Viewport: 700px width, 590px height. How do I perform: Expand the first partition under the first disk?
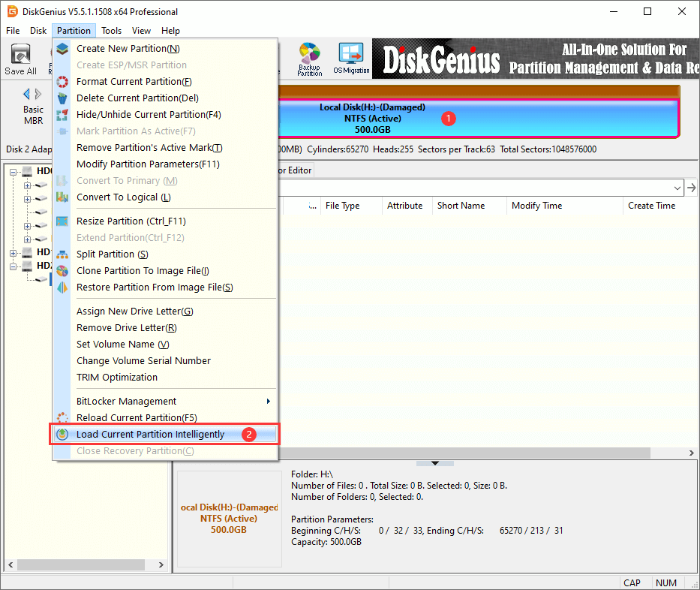tap(27, 185)
